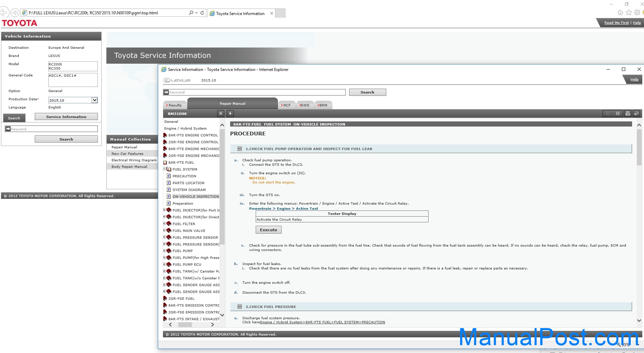Expand the FUEL FILTER tree node
Image resolution: width=644 pixels, height=353 pixels.
click(x=164, y=224)
